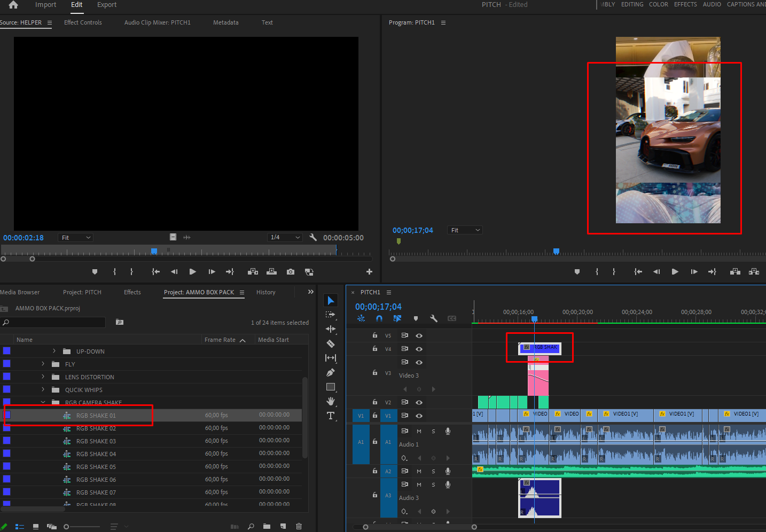Switch to History tab

[266, 292]
